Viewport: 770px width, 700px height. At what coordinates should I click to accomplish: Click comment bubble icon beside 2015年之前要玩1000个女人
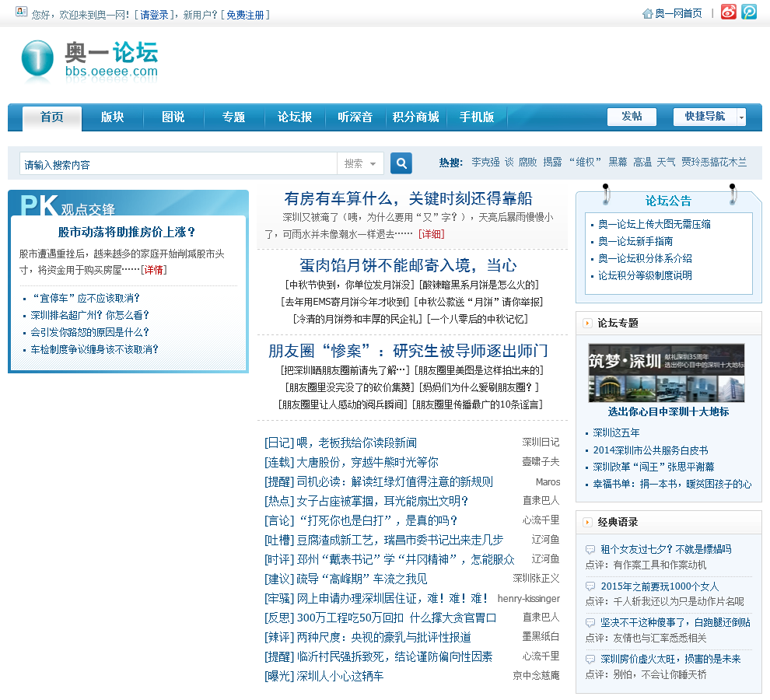[590, 586]
